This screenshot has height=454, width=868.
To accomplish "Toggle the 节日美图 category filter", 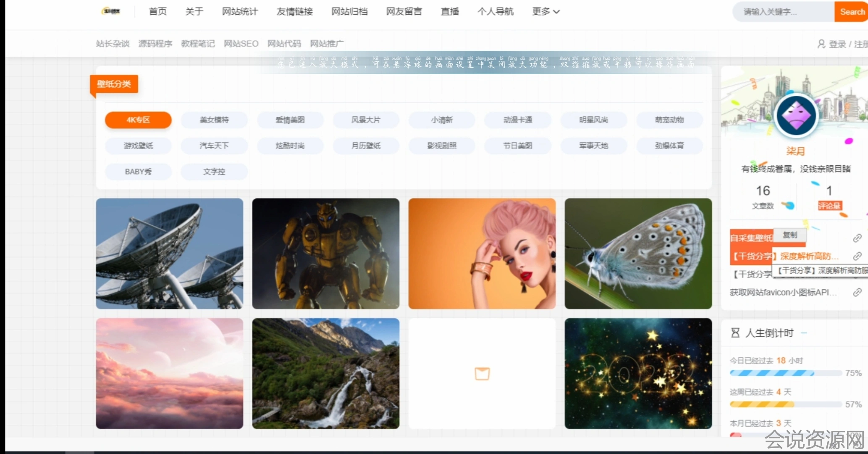I will click(x=517, y=145).
